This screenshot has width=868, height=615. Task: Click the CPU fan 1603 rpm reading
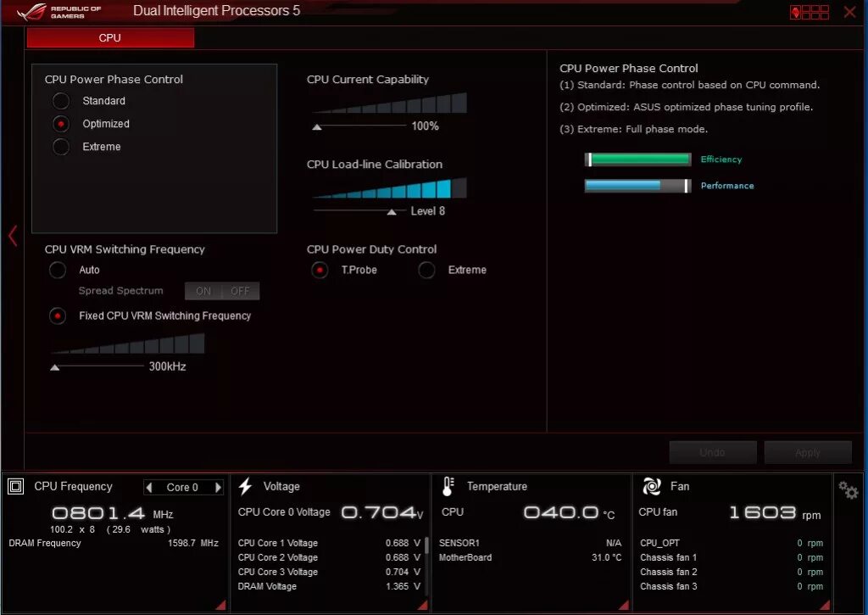pos(775,513)
